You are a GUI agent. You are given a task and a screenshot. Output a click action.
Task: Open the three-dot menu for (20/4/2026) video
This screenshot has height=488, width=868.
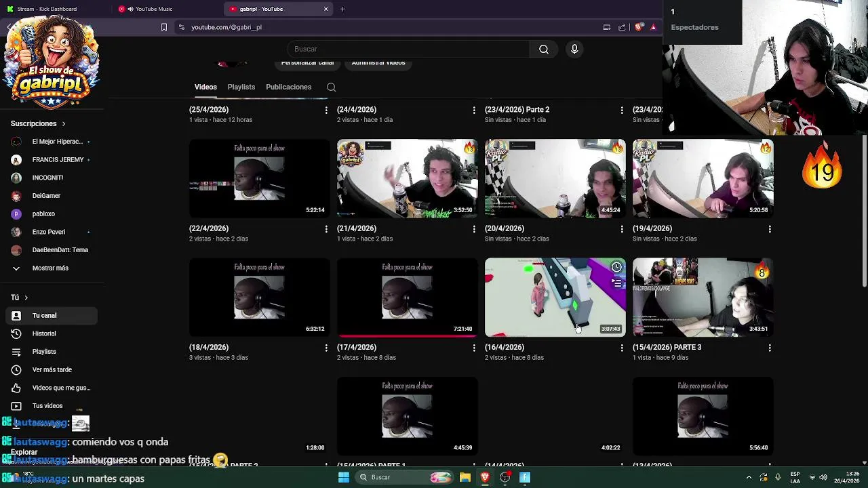[x=622, y=229]
